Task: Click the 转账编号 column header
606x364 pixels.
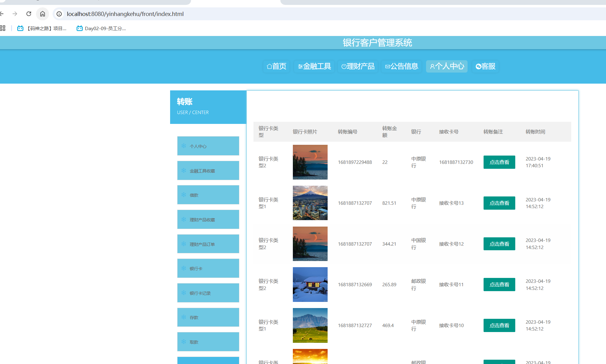Action: [348, 132]
